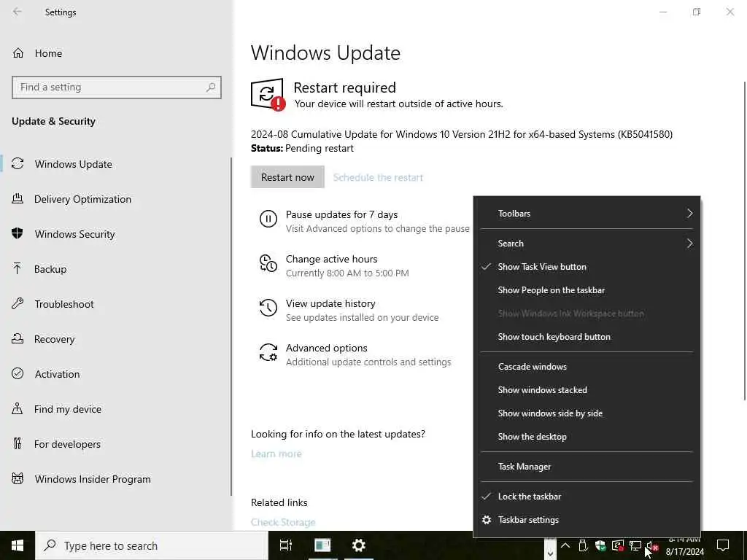Image resolution: width=747 pixels, height=560 pixels.
Task: Click Change active hours text
Action: point(332,259)
